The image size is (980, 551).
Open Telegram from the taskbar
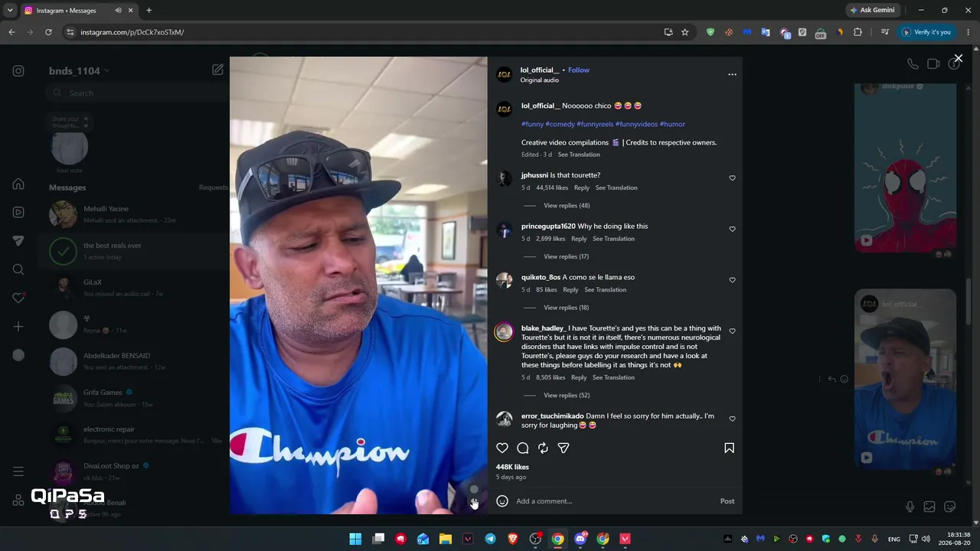click(490, 539)
